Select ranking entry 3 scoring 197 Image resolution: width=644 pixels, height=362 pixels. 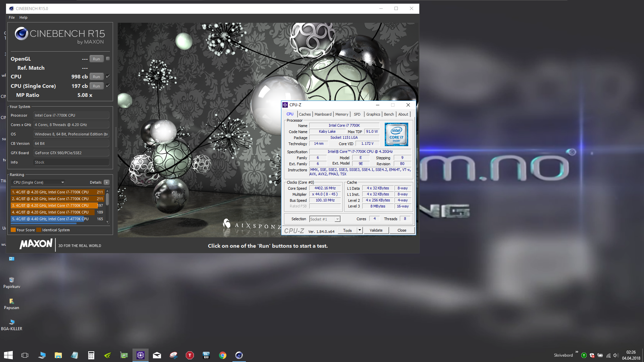[57, 205]
